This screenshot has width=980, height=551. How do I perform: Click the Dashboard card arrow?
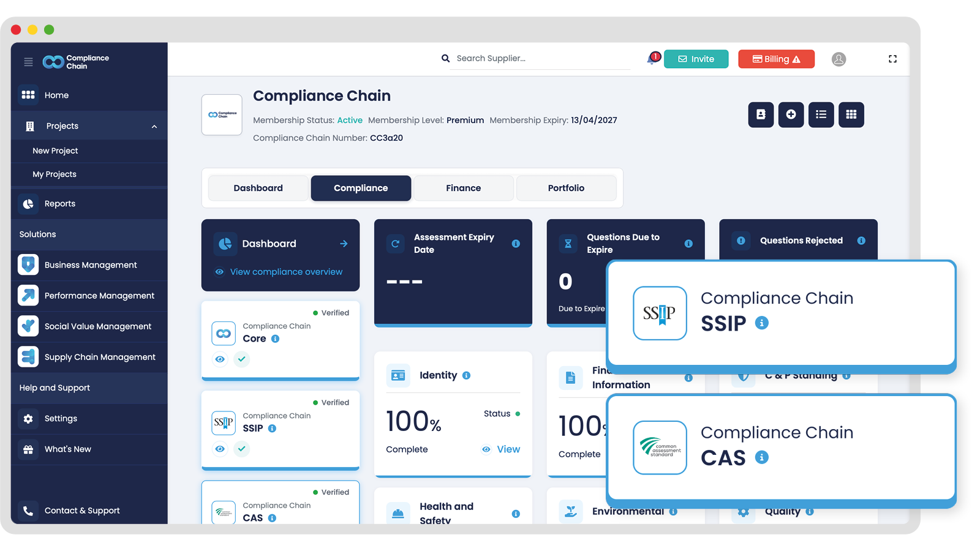(x=344, y=244)
